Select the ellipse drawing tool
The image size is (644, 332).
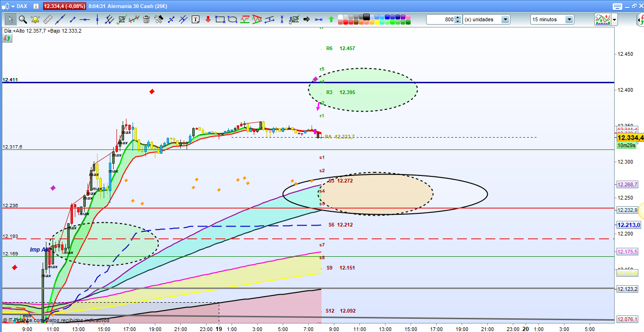pos(232,19)
